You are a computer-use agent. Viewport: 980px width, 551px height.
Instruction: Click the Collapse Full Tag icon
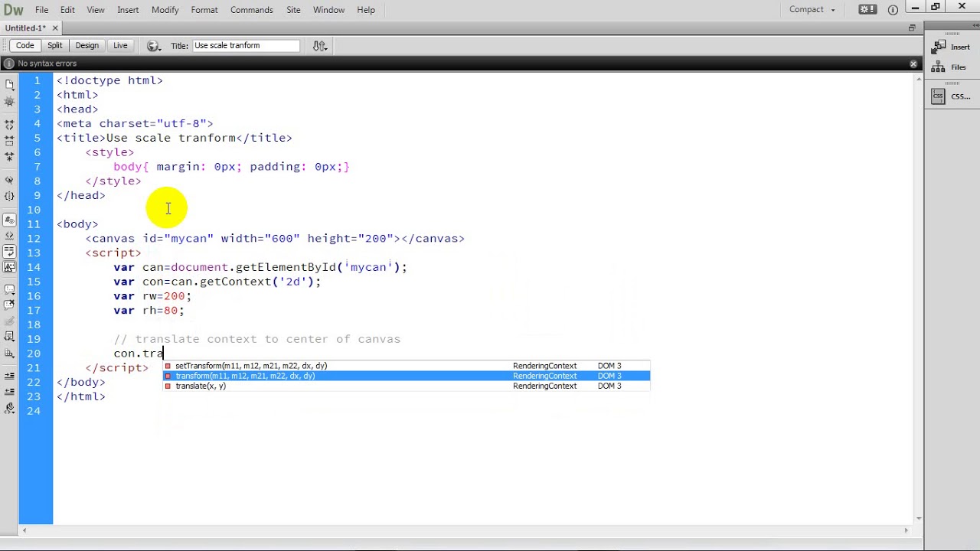pyautogui.click(x=9, y=125)
